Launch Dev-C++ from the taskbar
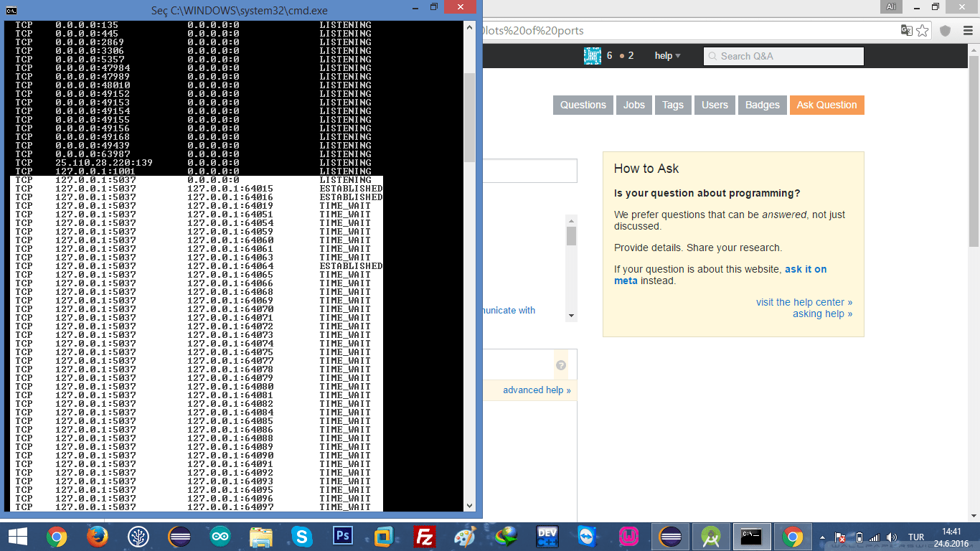980x551 pixels. pos(547,537)
